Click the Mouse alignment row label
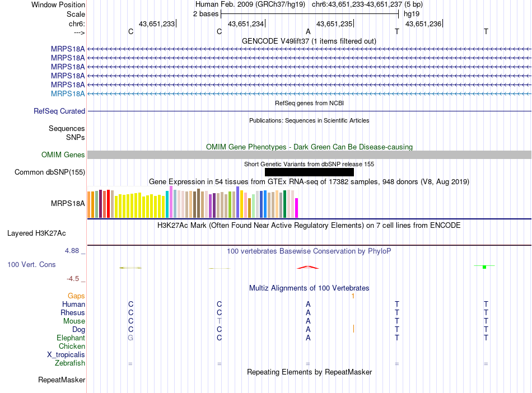532x393 pixels. 74,321
